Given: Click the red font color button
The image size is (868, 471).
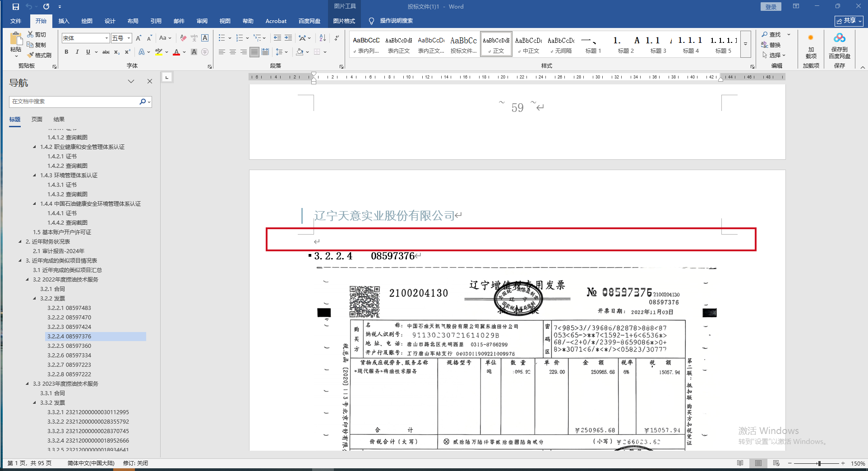Looking at the screenshot, I should (x=176, y=52).
